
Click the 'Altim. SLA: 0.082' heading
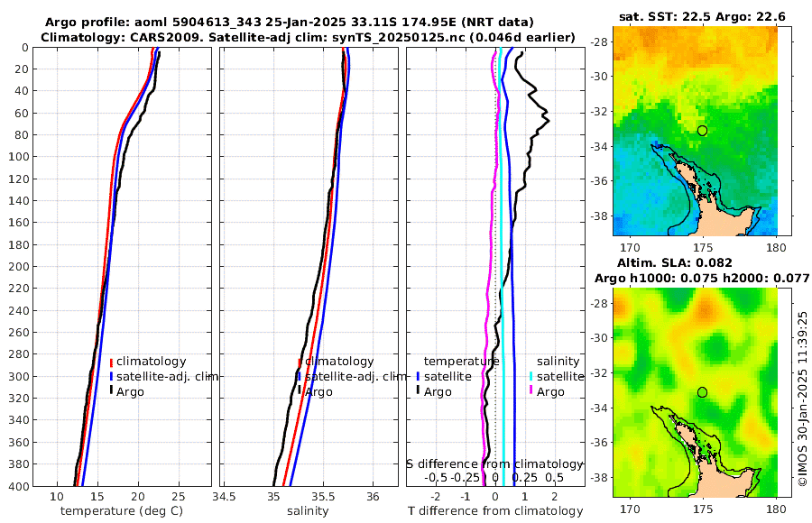click(674, 262)
